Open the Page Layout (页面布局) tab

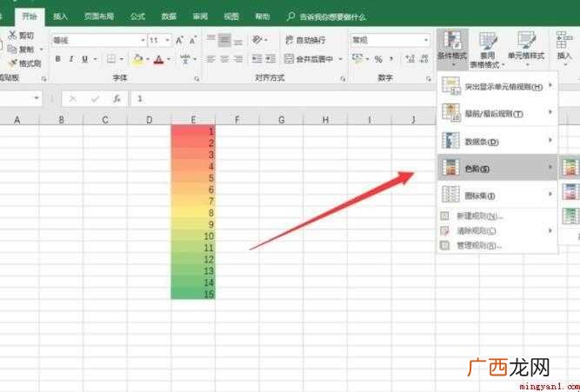pos(99,17)
